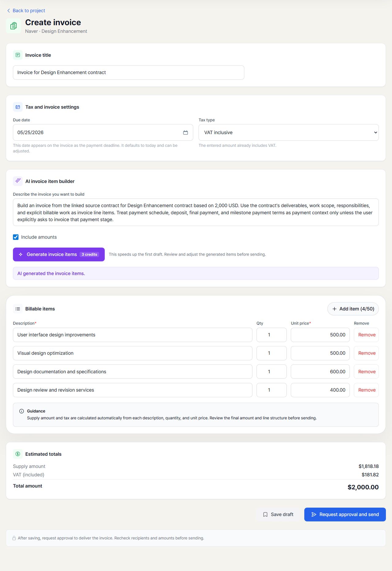Edit description User interface design improvements
The height and width of the screenshot is (571, 392).
click(133, 335)
